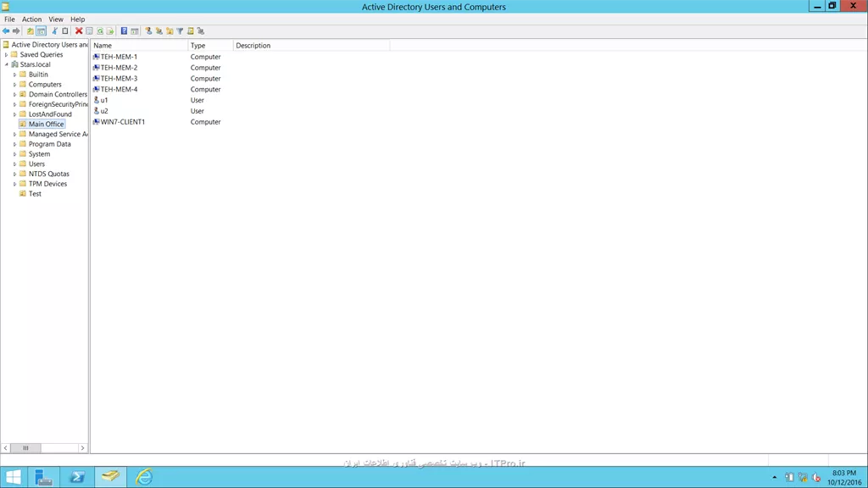The width and height of the screenshot is (868, 488).
Task: Expand the Program Data arrow
Action: coord(15,144)
